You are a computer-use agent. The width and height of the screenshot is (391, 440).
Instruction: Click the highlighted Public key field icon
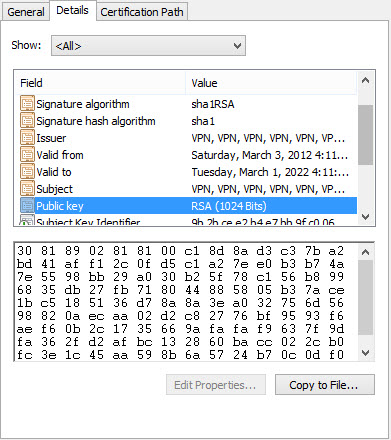tap(27, 206)
